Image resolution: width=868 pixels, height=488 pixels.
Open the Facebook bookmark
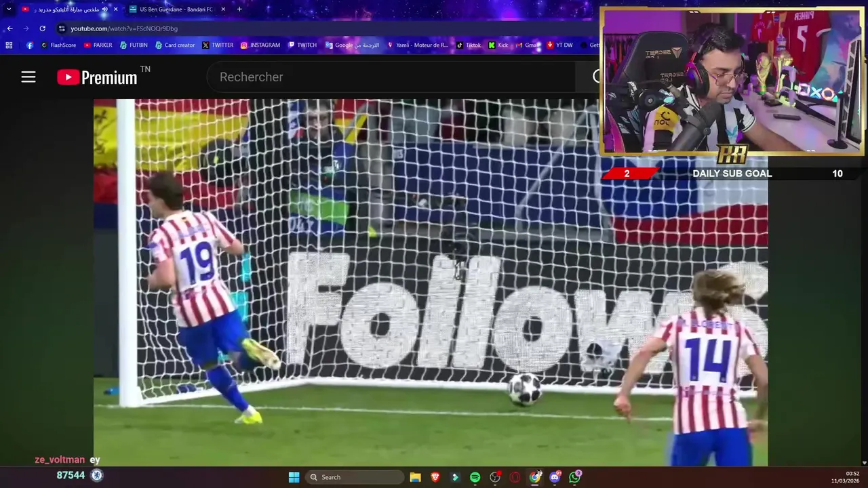click(30, 45)
